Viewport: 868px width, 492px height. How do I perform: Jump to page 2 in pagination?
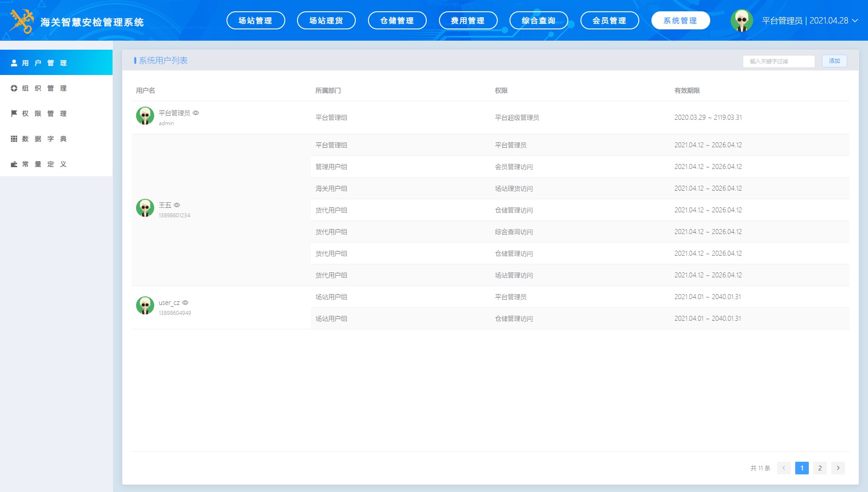(x=820, y=468)
